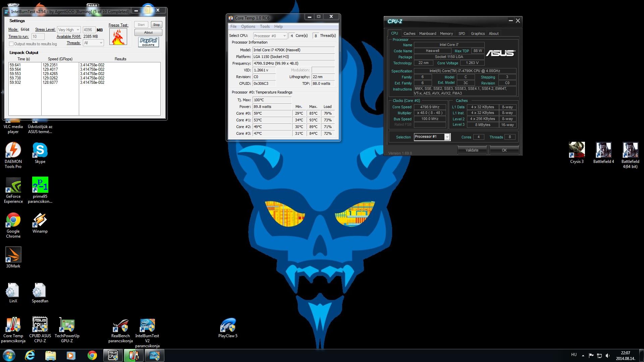Click the memory MB input field
644x362 pixels.
[x=89, y=30]
